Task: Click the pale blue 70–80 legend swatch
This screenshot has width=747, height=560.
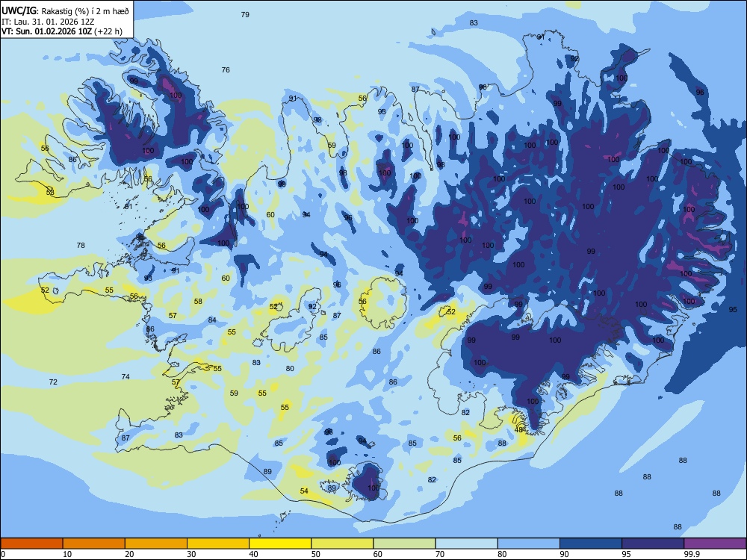Action: pyautogui.click(x=467, y=544)
